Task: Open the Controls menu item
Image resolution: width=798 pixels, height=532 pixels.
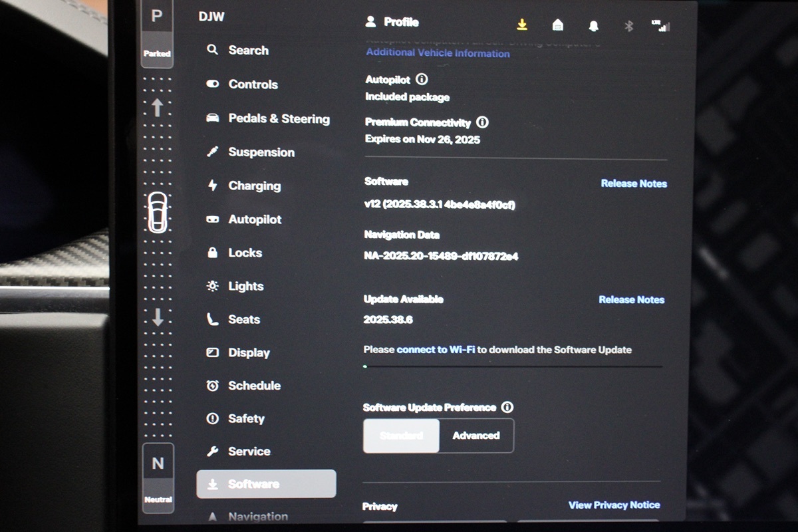Action: (253, 84)
